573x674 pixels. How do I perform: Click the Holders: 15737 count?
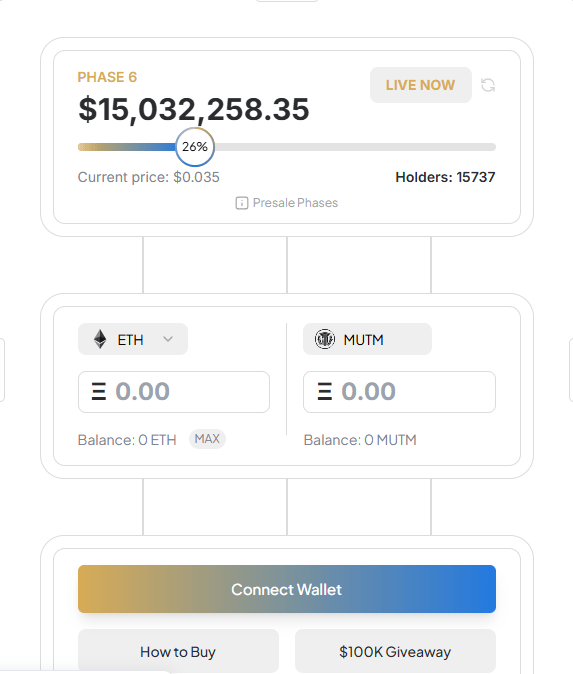[x=445, y=177]
